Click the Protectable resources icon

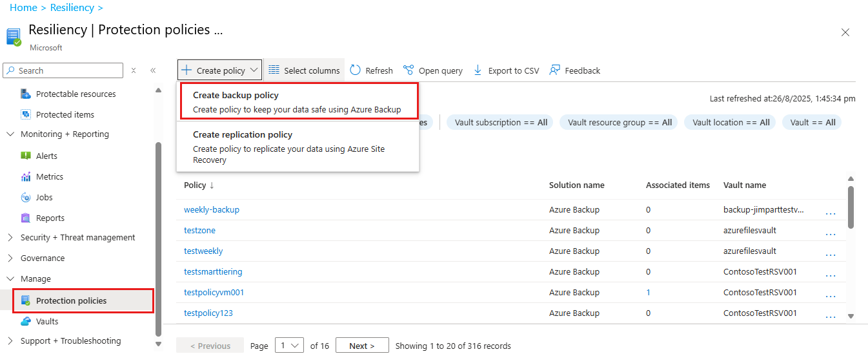(26, 94)
